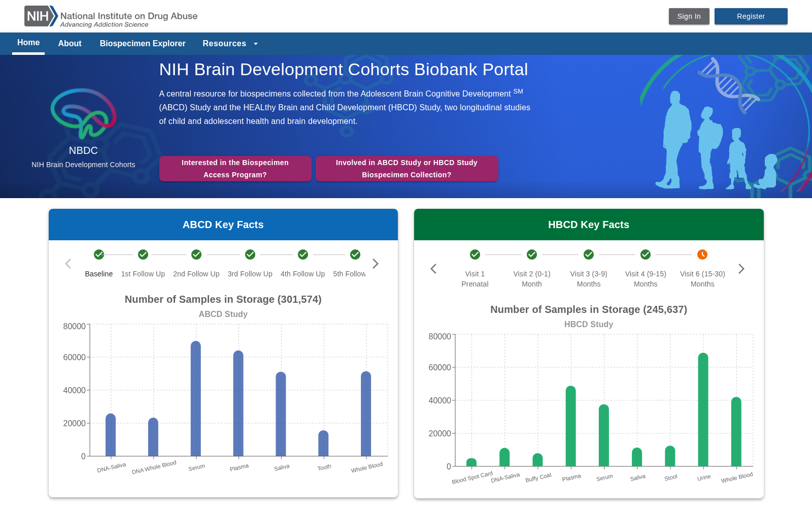Click the Visit 3 (3-9) Months label

coord(589,279)
